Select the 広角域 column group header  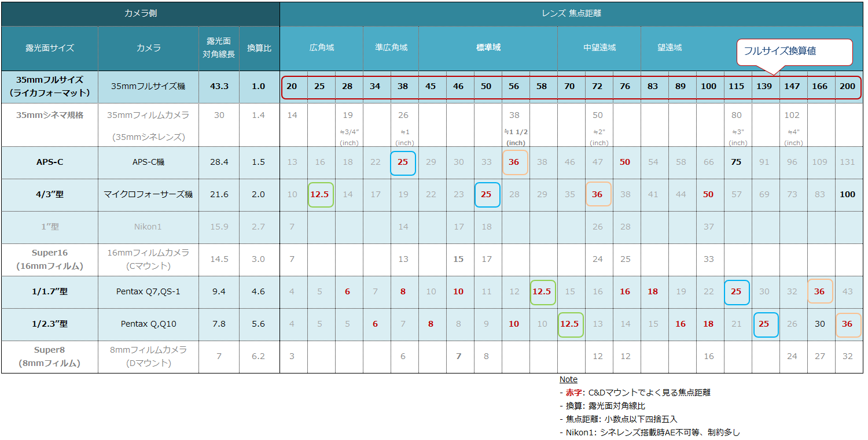point(321,47)
